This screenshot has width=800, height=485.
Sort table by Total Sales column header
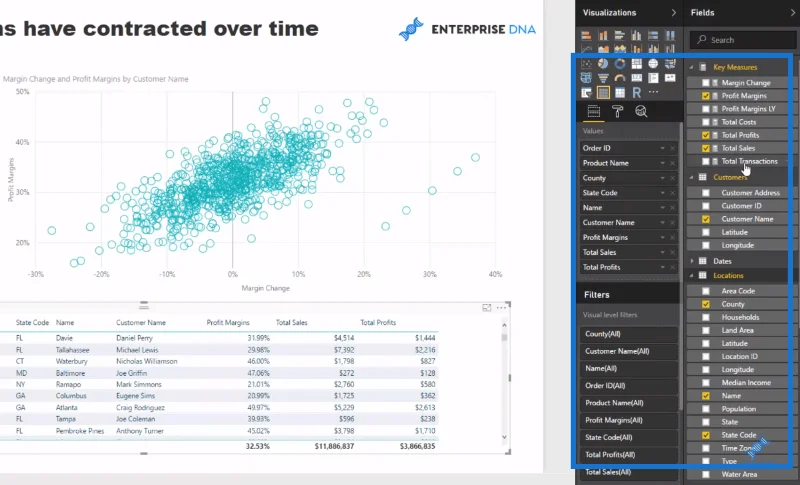291,323
